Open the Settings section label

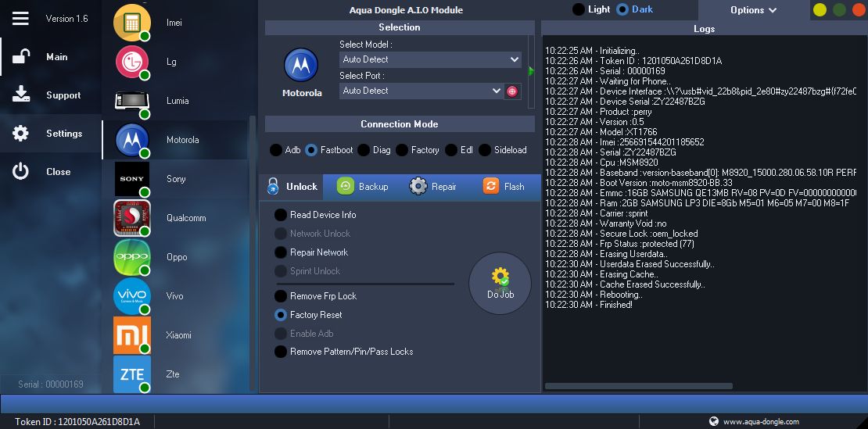click(x=64, y=134)
